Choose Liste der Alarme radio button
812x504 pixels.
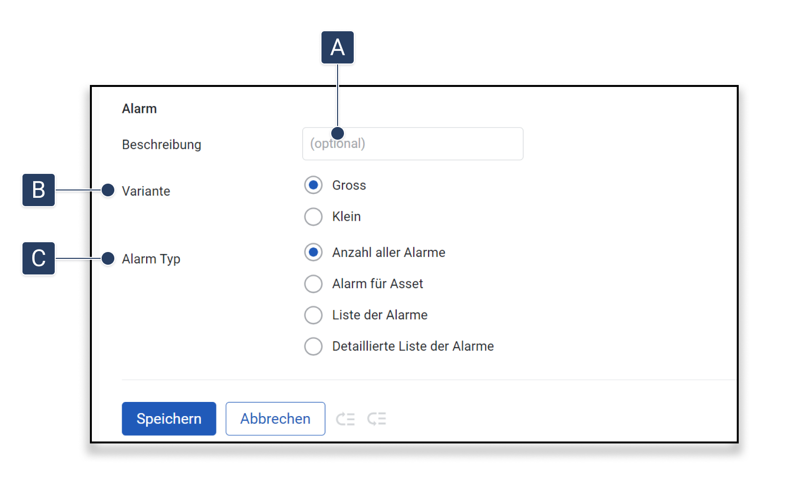click(x=313, y=315)
